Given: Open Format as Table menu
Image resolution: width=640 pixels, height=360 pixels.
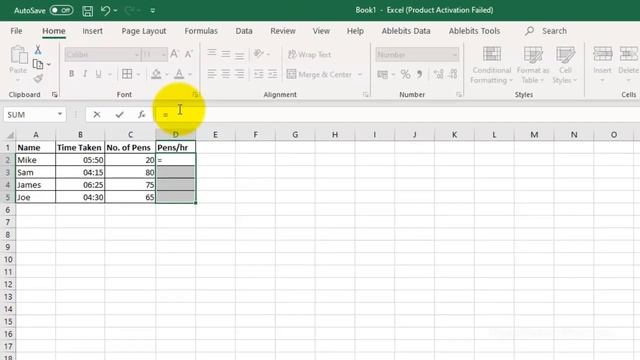Looking at the screenshot, I should (x=533, y=65).
